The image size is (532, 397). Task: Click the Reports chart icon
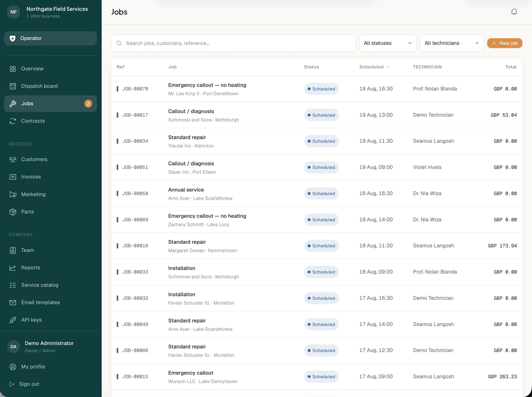coord(13,268)
